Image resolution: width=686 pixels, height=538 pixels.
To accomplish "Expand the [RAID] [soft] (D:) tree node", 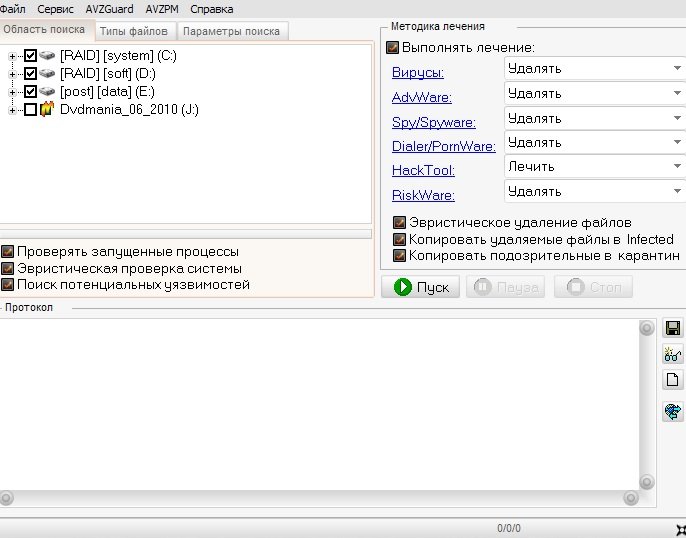I will click(x=12, y=74).
